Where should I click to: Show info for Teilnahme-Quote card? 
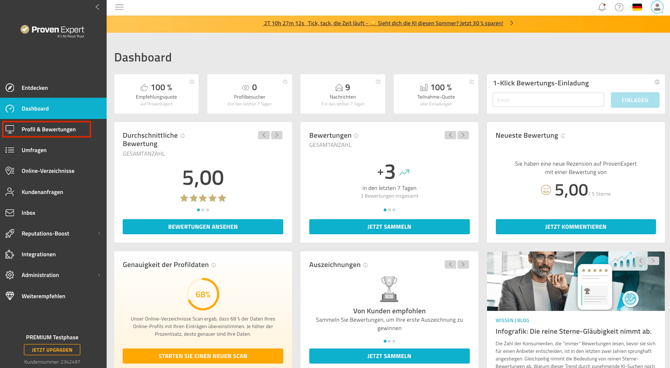tap(471, 82)
